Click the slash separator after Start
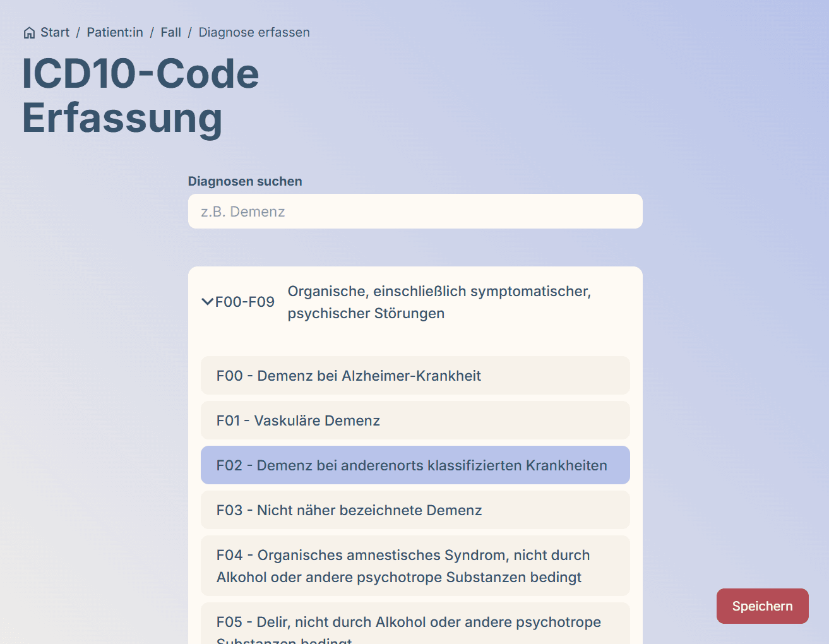 pos(78,32)
